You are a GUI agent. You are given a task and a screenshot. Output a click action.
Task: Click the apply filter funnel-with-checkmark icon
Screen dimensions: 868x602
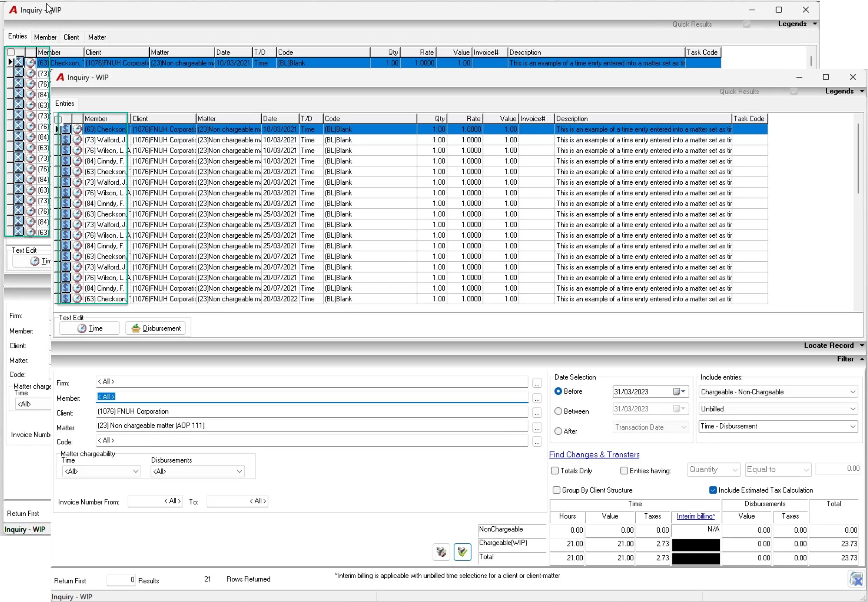tap(462, 552)
